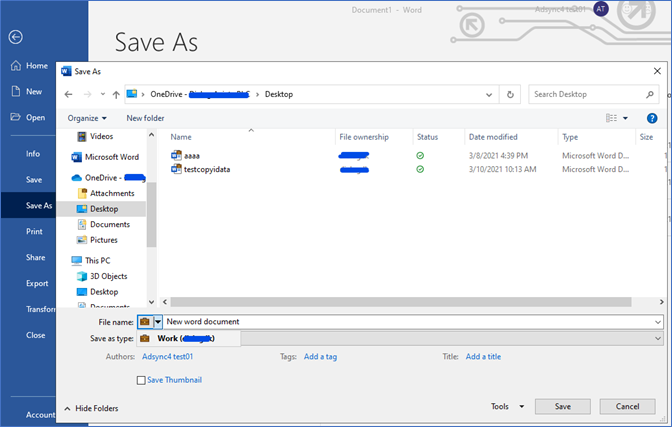The height and width of the screenshot is (427, 672).
Task: Create a New folder
Action: pos(145,118)
